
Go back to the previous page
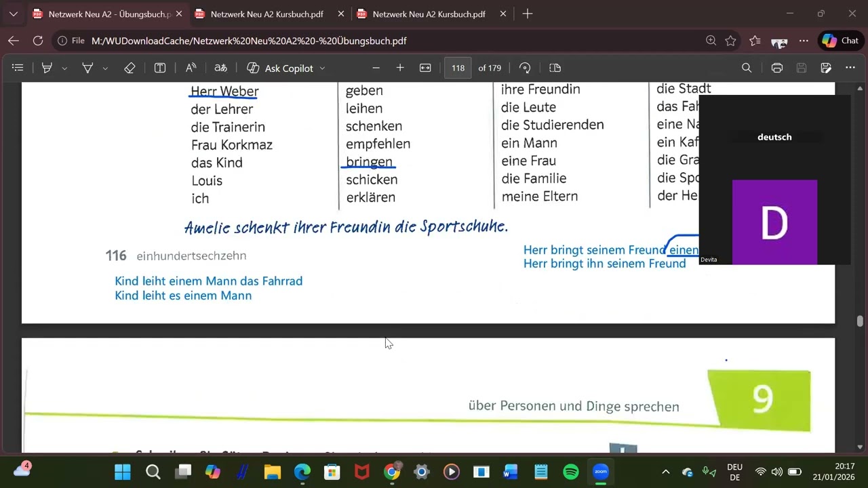(14, 41)
